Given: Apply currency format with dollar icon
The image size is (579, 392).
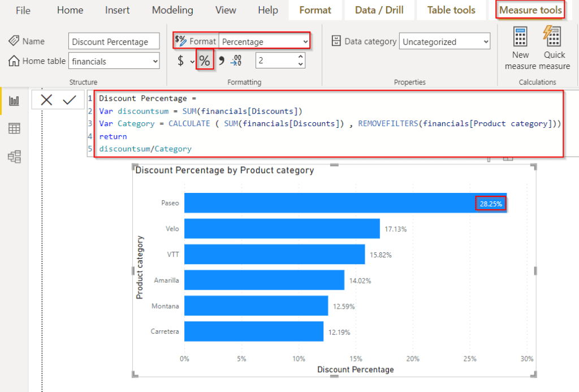Looking at the screenshot, I should point(180,61).
